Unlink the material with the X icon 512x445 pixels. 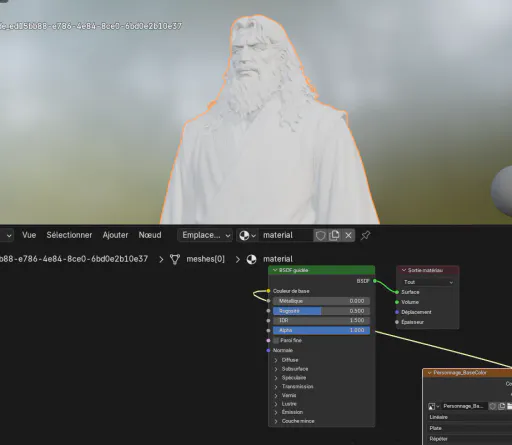[348, 236]
